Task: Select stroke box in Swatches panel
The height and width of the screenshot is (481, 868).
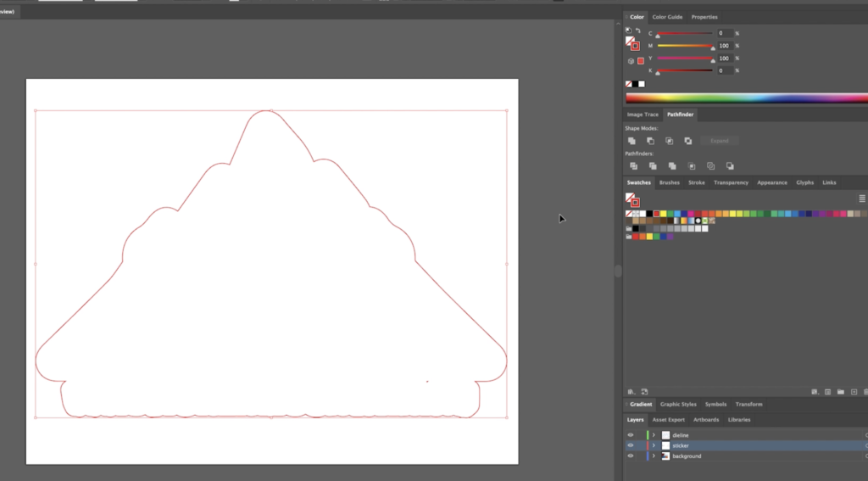Action: point(636,203)
